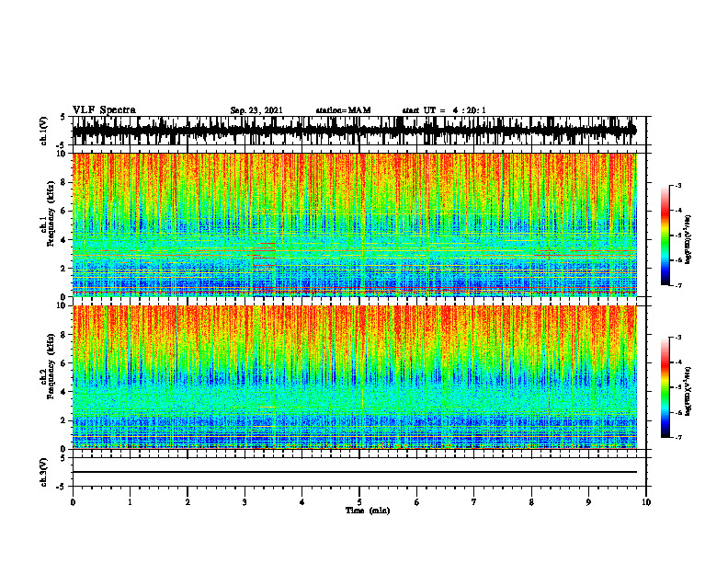Click the date label "Sep. 23, 2021"
The width and height of the screenshot is (728, 563).
tap(256, 110)
